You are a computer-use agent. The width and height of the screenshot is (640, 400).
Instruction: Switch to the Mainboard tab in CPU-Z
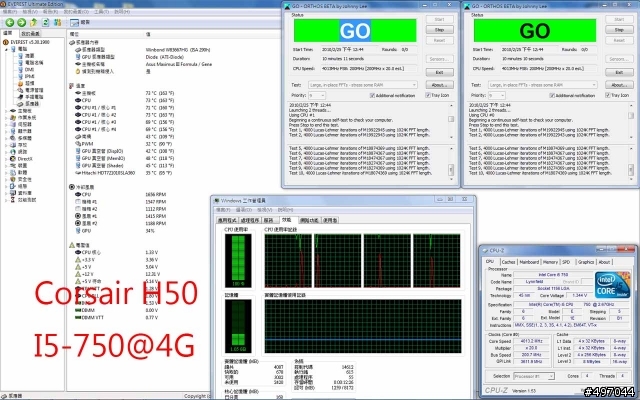point(529,262)
